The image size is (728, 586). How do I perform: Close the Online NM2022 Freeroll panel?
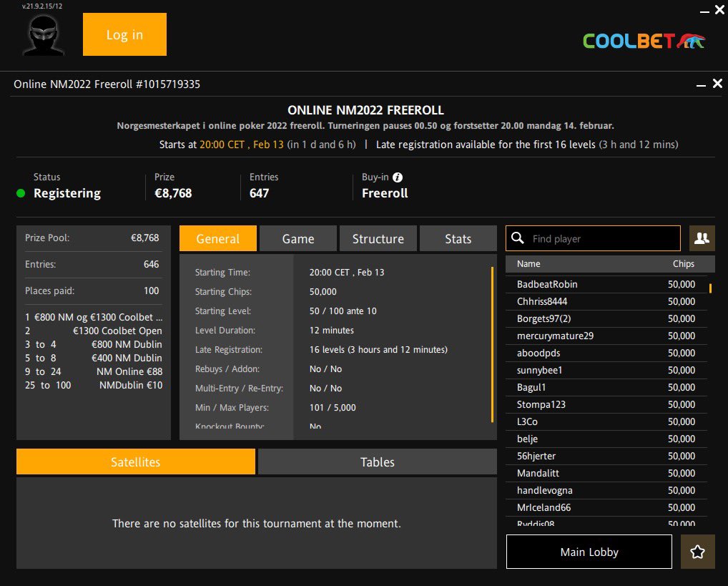pyautogui.click(x=717, y=83)
